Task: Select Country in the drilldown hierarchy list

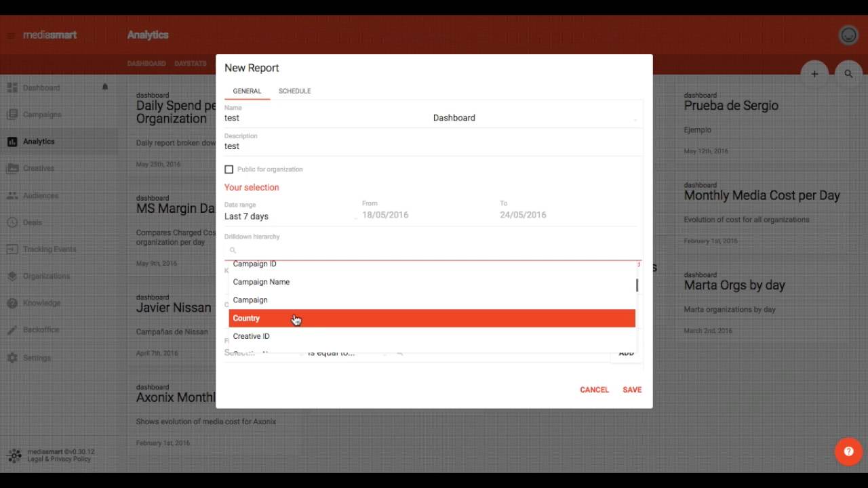Action: coord(246,318)
